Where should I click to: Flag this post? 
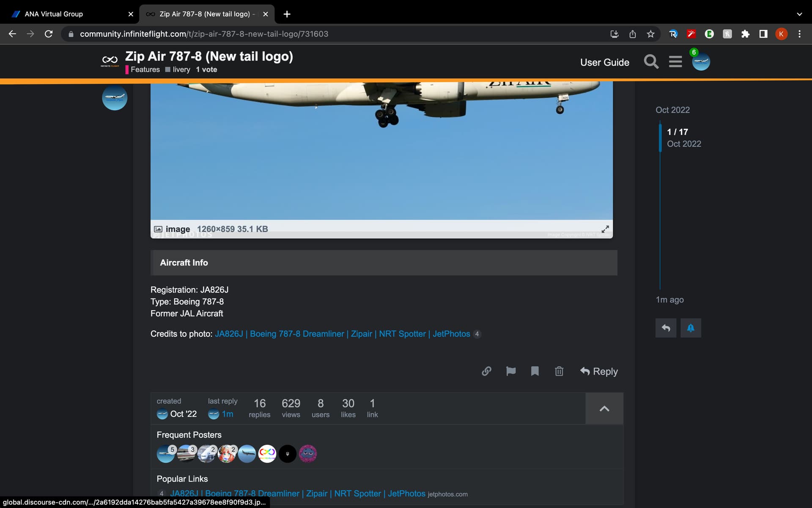[511, 371]
